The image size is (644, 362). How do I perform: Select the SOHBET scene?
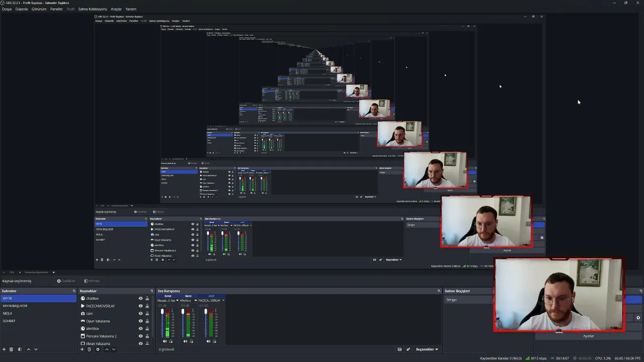pyautogui.click(x=38, y=321)
